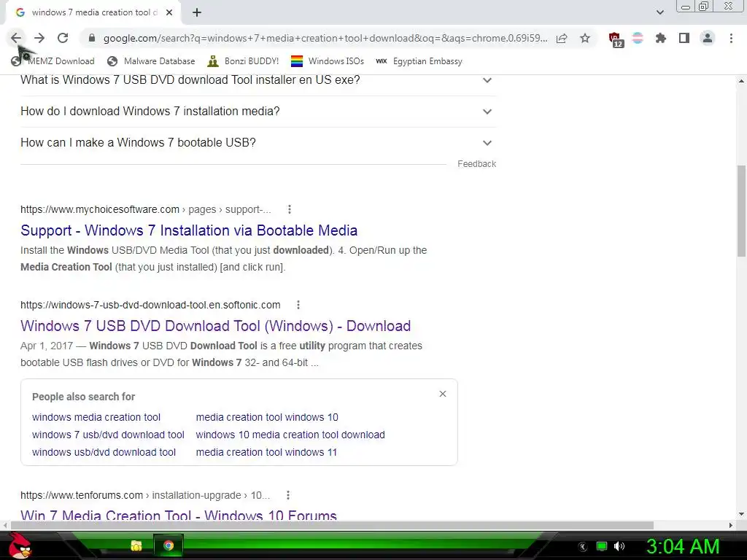Search 'media creation tool windows 11' suggestion

(x=266, y=452)
